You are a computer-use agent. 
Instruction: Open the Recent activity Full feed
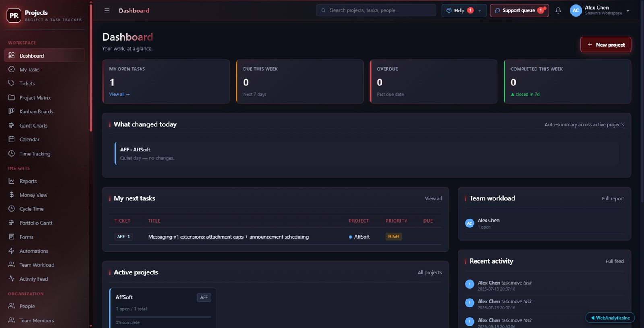[615, 261]
